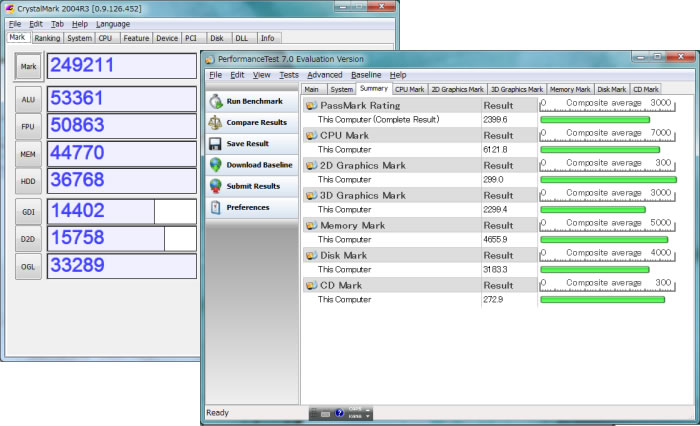The height and width of the screenshot is (426, 700).
Task: Start the OGL benchmark in CrystalMark
Action: [x=28, y=267]
